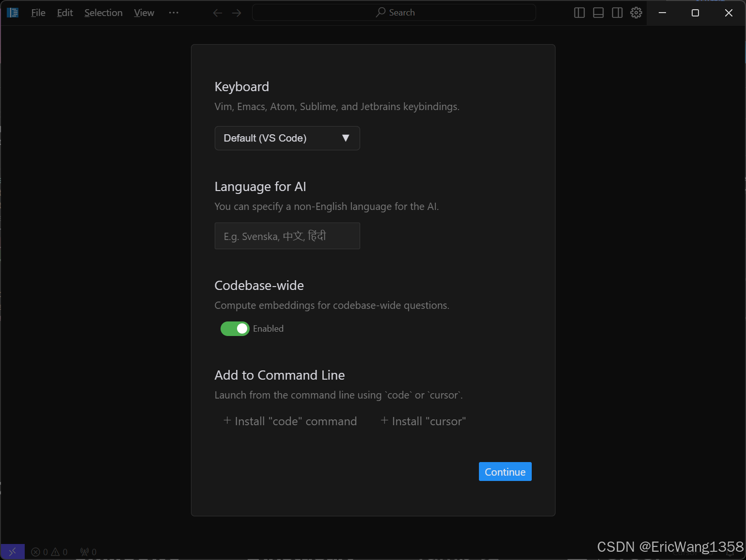Click the warnings count icon in status bar
746x560 pixels.
[59, 552]
